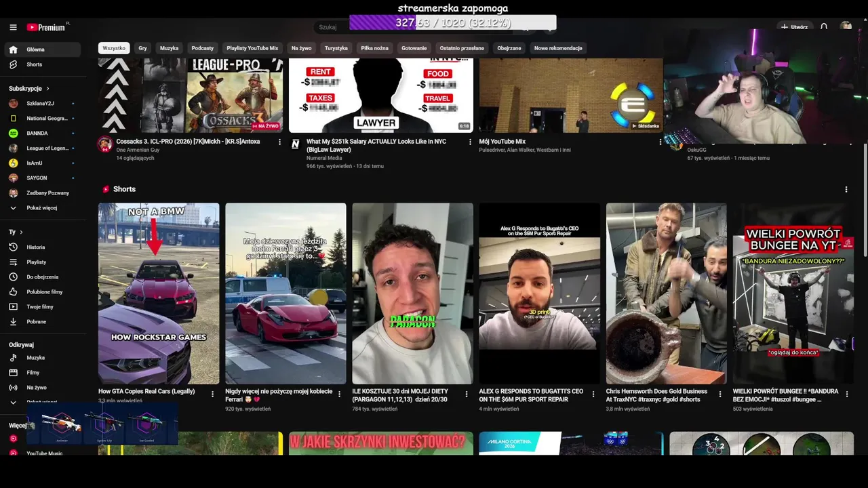Open options for Ferrari short
Image resolution: width=868 pixels, height=488 pixels.
coord(339,394)
